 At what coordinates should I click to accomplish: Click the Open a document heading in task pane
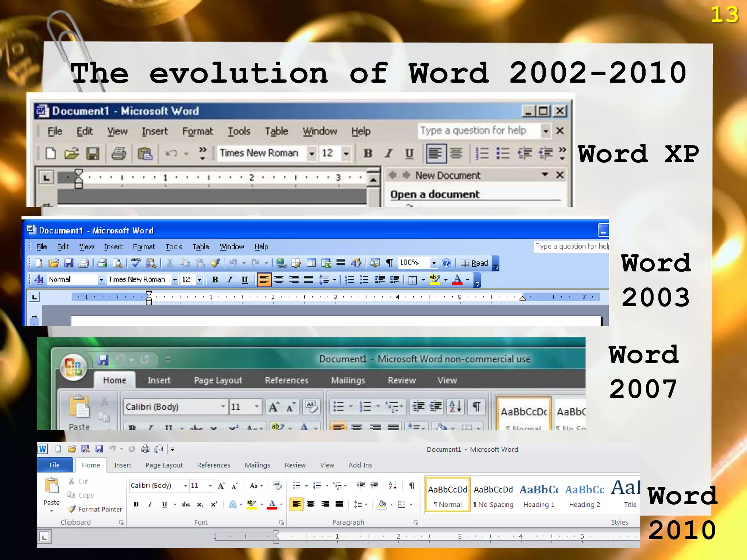pos(435,194)
